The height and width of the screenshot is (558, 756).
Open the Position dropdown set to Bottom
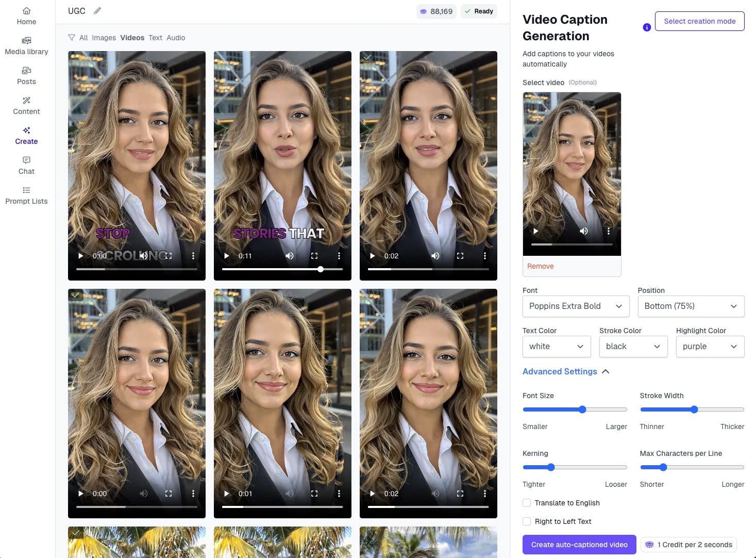pyautogui.click(x=691, y=306)
